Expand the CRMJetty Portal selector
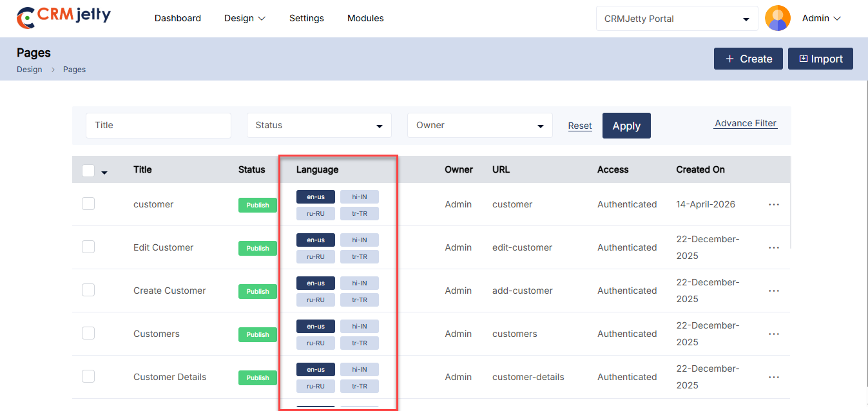Screen dimensions: 868x411 tap(677, 19)
